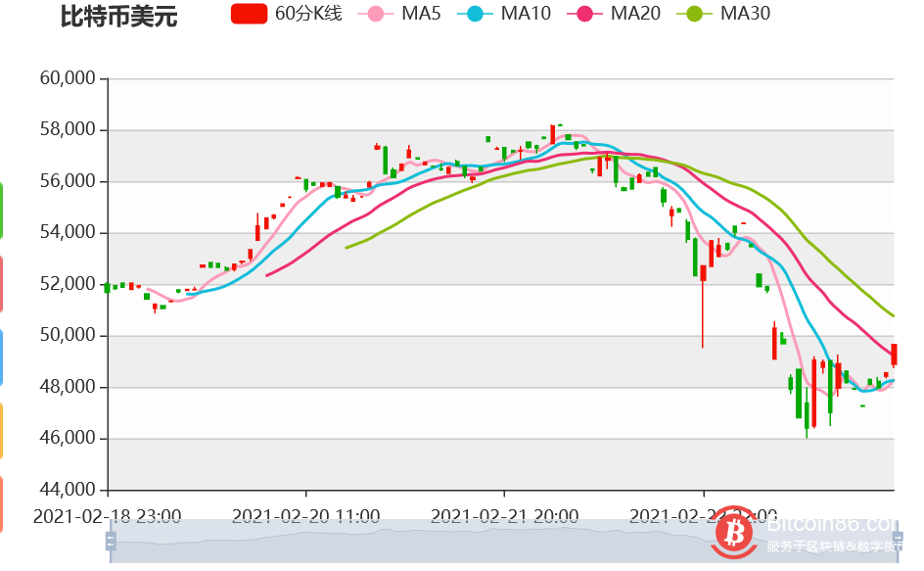This screenshot has height=571, width=924.
Task: Click the 2021-02-21 20:00 x-axis label
Action: pos(504,515)
